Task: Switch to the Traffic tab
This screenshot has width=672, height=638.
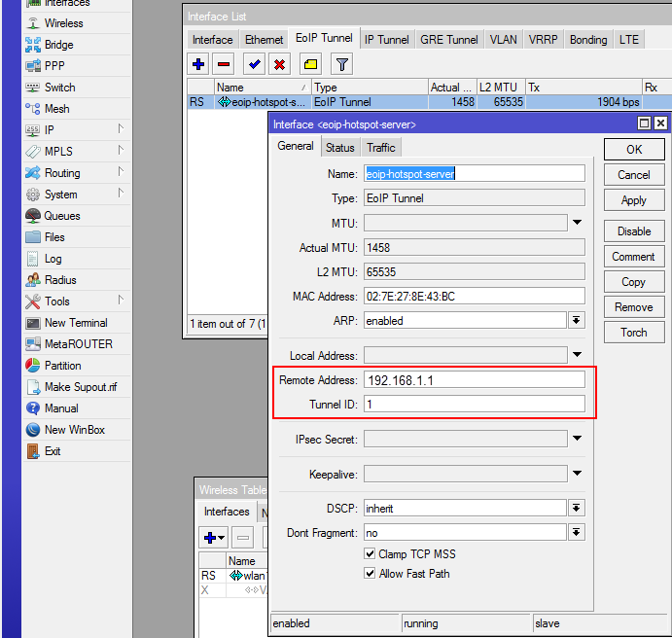Action: coord(381,148)
